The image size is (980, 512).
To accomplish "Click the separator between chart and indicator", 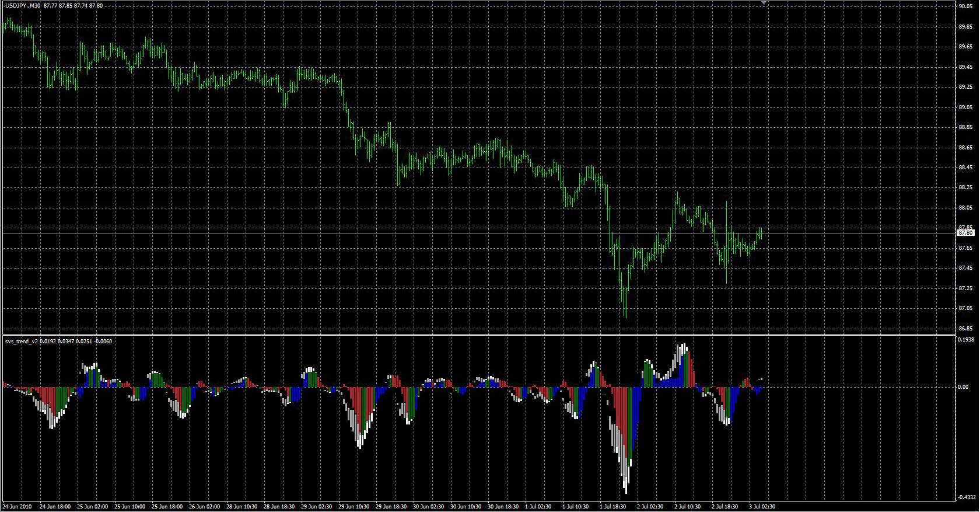I will point(478,335).
